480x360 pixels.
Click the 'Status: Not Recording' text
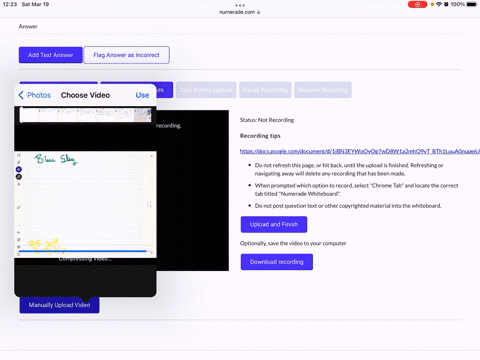[267, 120]
